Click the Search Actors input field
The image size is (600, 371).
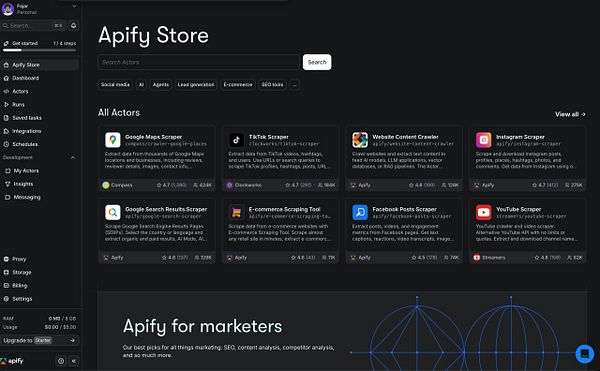coord(199,62)
